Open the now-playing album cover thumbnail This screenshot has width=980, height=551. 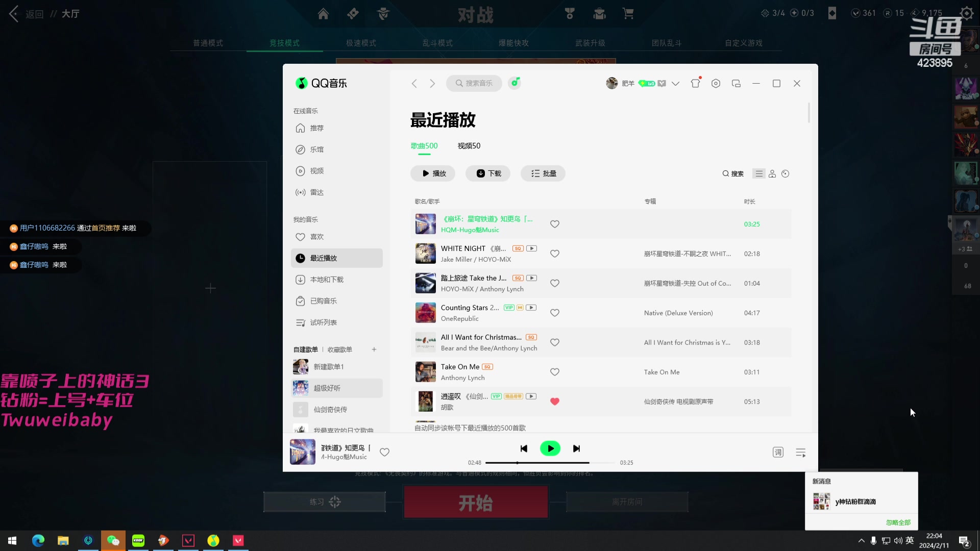tap(303, 452)
